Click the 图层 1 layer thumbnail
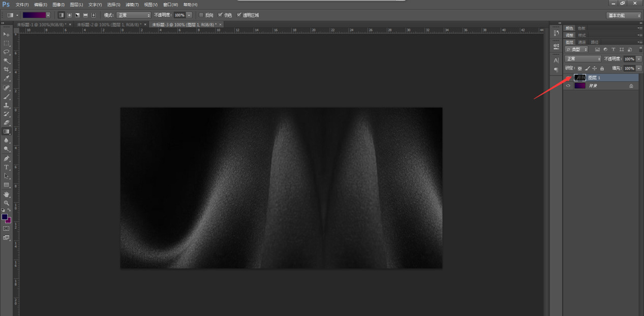The height and width of the screenshot is (316, 644). [x=579, y=78]
